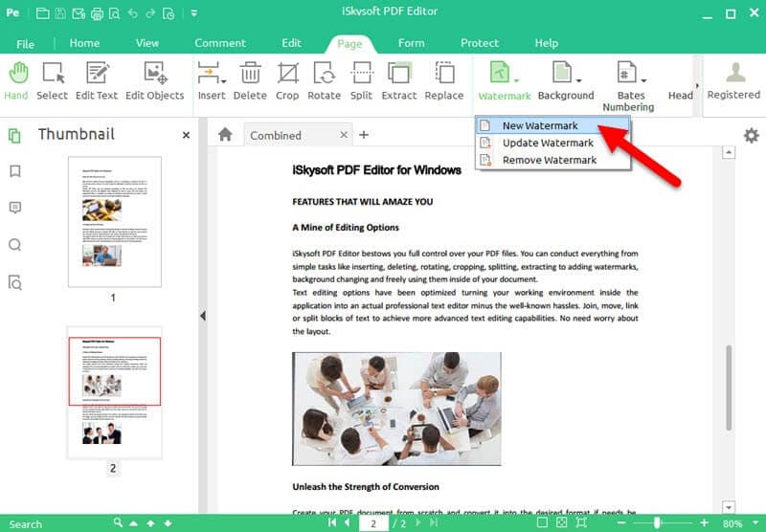Switch to the View tab

[x=147, y=43]
